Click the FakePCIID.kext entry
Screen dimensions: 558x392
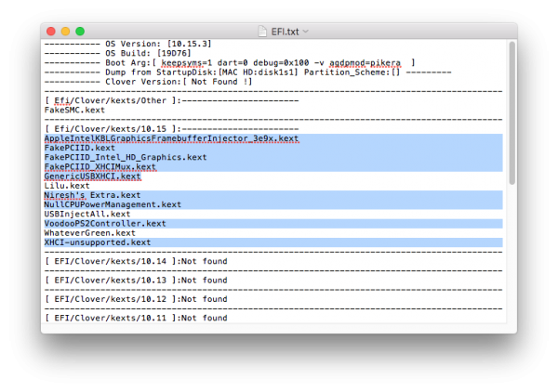click(x=80, y=148)
